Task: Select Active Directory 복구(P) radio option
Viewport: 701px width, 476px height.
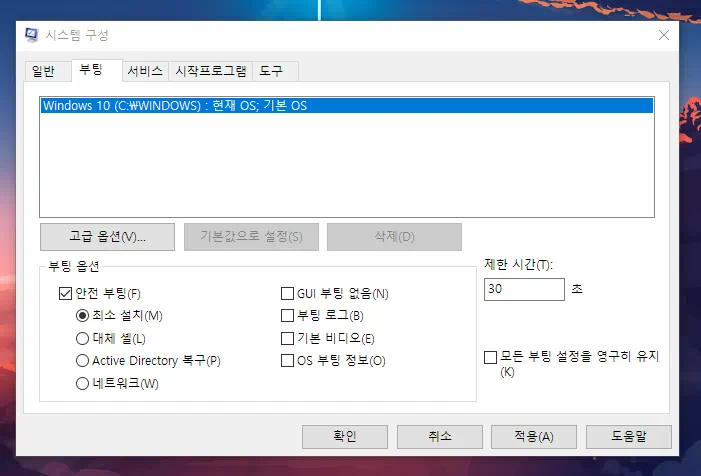Action: (x=82, y=361)
